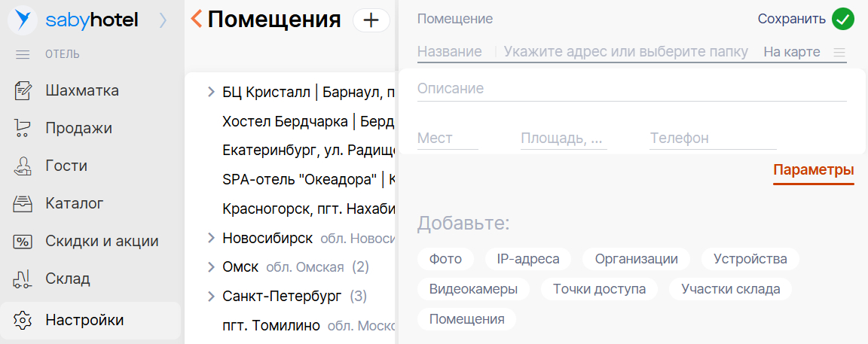The image size is (868, 344).
Task: Focus the Описание input field
Action: coord(631,89)
